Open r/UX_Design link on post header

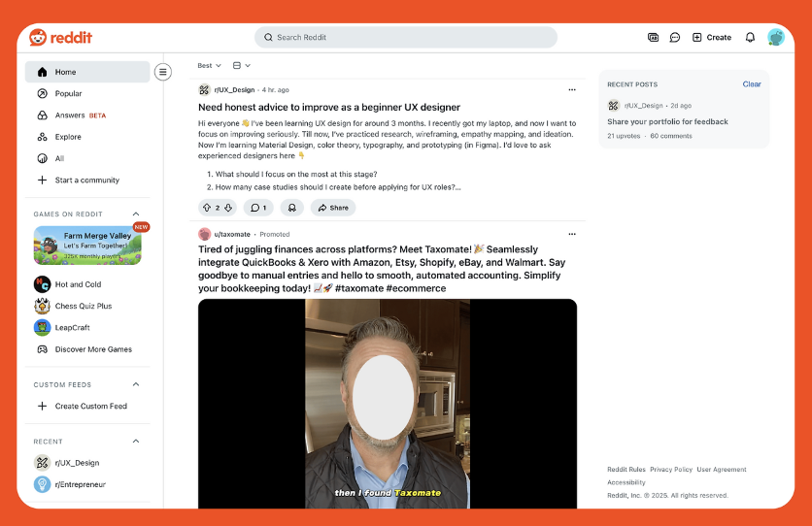tap(234, 90)
